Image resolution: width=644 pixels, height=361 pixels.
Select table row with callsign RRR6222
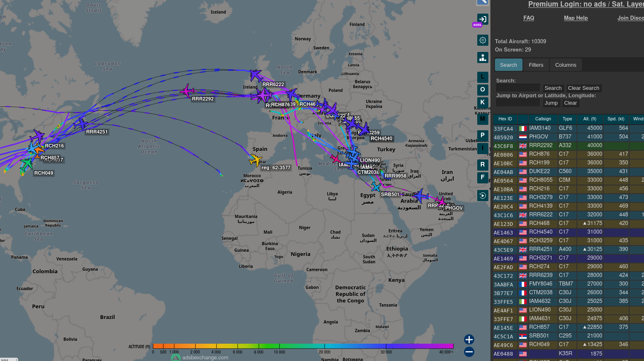pos(569,215)
